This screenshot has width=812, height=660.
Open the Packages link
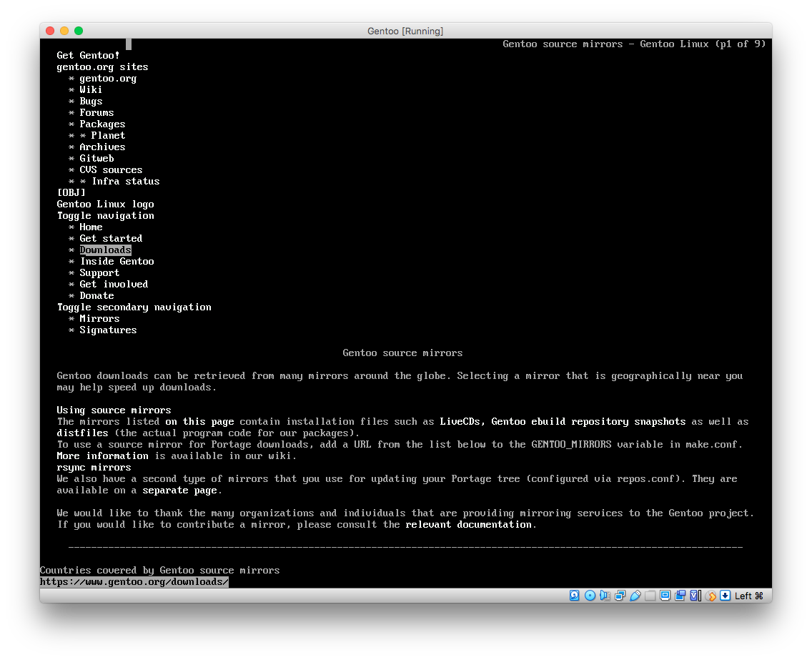coord(102,124)
